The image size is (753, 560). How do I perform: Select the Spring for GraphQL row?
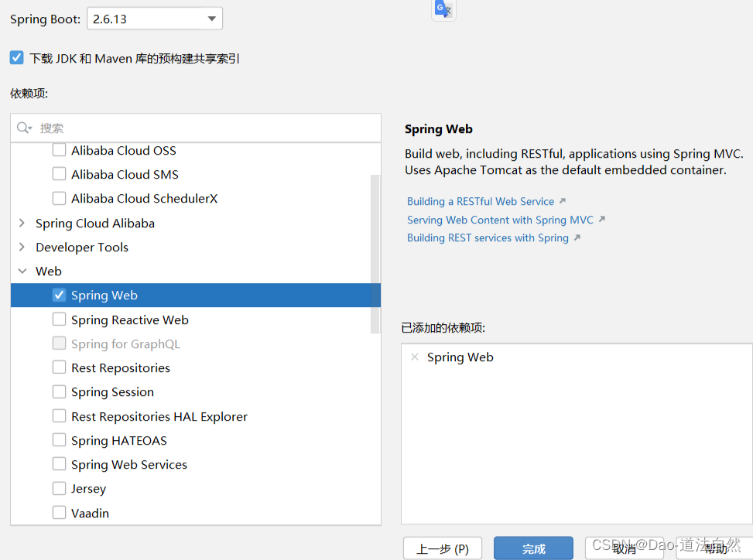(196, 343)
